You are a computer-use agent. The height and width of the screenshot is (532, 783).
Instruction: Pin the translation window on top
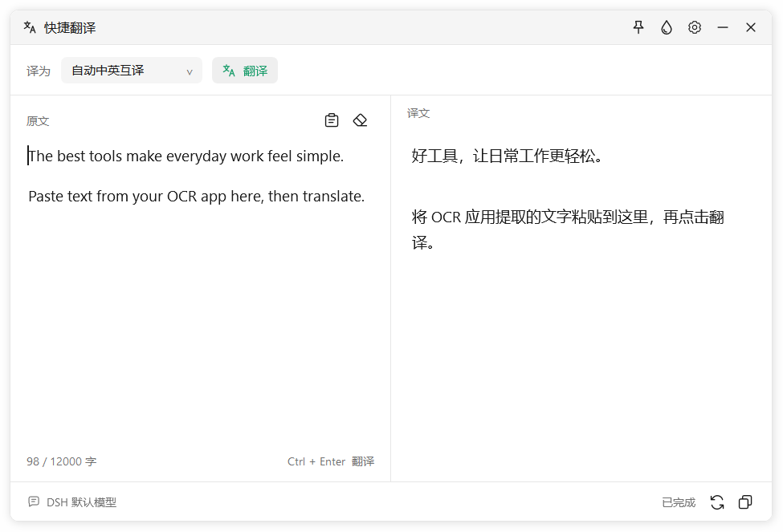tap(638, 27)
